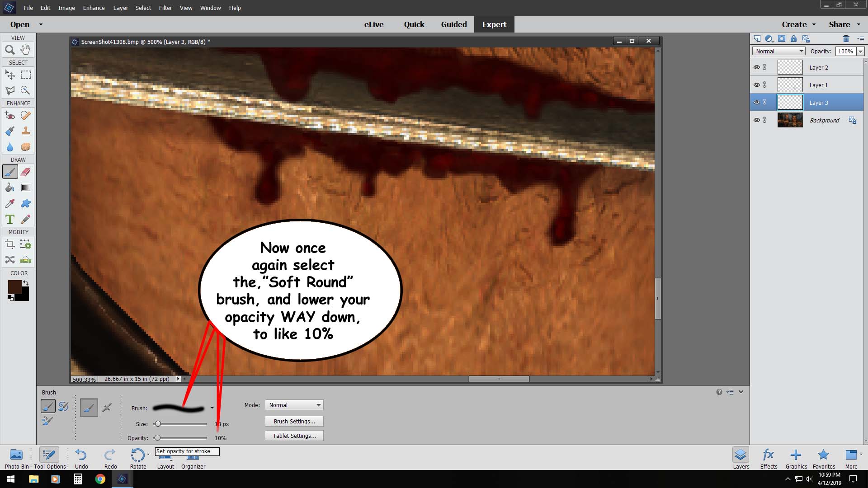Select the Rectangular Marquee tool
Screen dimensions: 868x488
26,75
